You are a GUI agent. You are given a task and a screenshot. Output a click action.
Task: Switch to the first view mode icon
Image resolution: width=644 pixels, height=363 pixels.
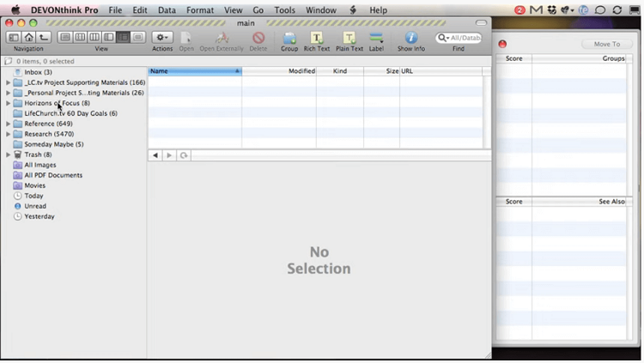click(x=65, y=38)
